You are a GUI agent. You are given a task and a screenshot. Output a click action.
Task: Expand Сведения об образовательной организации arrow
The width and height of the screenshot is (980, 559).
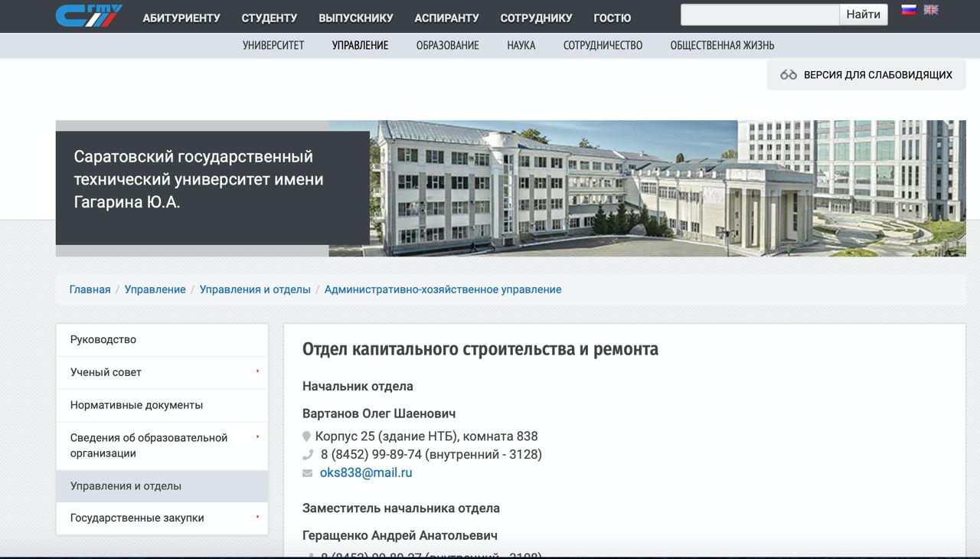258,437
